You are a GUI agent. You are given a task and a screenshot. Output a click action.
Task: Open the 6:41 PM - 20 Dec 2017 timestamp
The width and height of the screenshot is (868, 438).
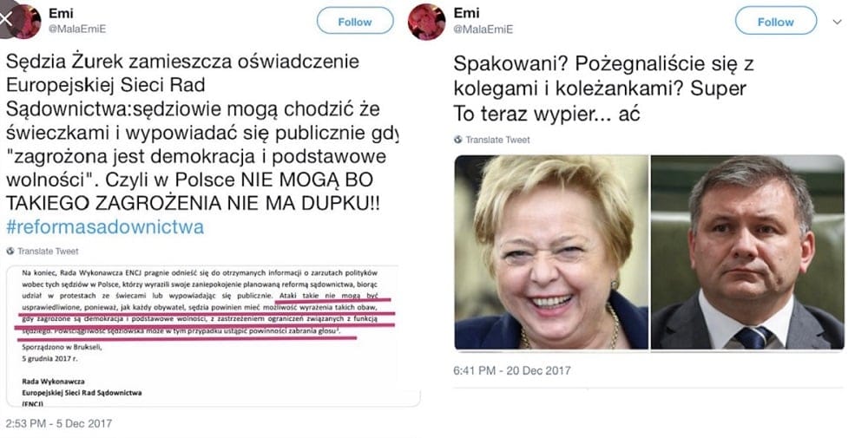coord(511,370)
